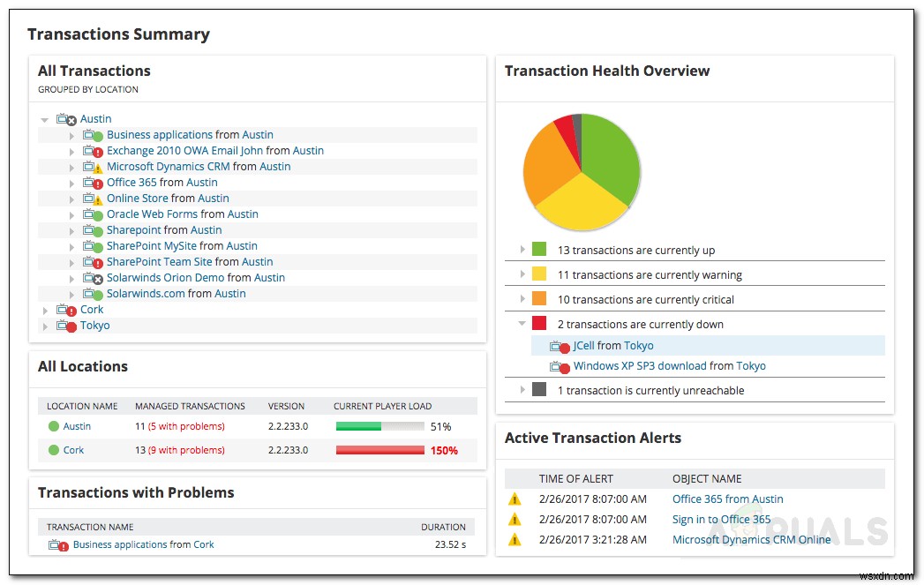924x585 pixels.
Task: Click Cork player load bar at 150%
Action: tap(380, 450)
